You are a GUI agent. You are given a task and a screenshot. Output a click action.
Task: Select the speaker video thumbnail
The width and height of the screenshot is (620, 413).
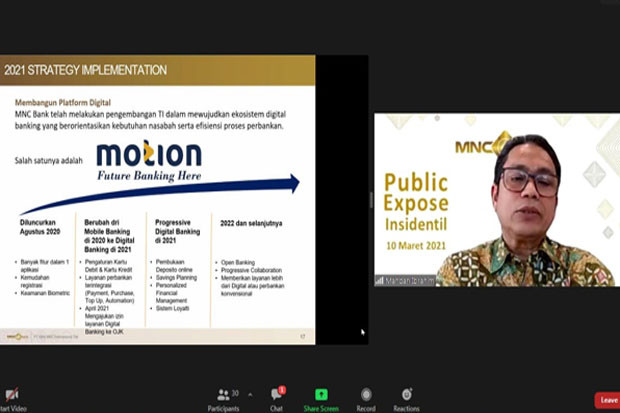coord(497,200)
